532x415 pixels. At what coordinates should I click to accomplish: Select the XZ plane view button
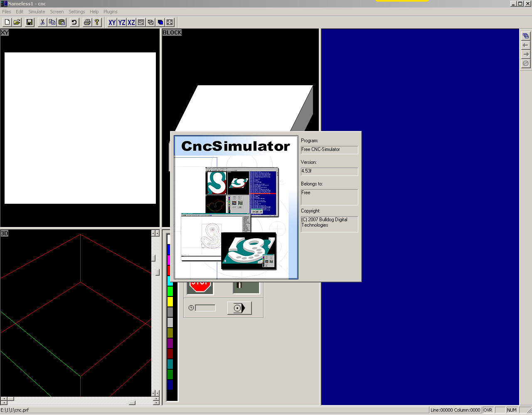pyautogui.click(x=131, y=22)
